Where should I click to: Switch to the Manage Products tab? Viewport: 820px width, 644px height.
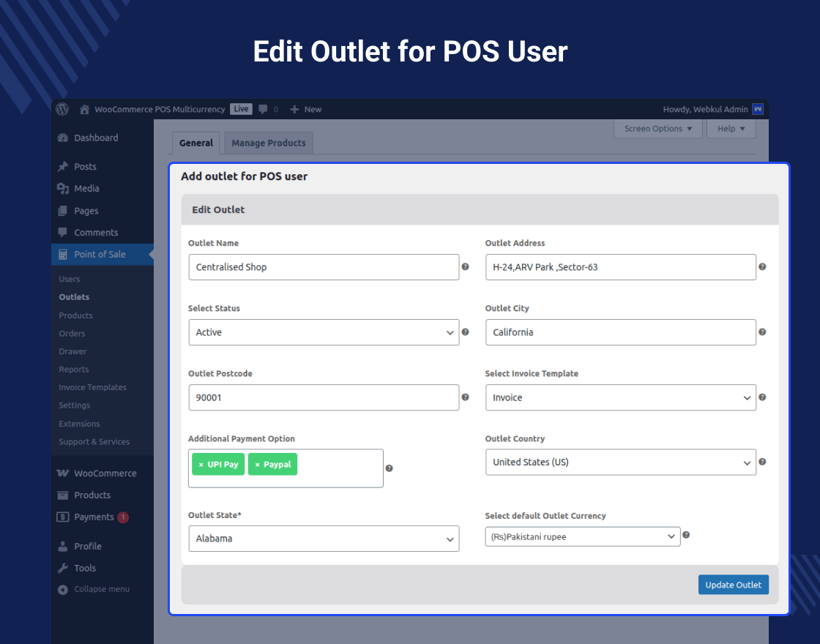(268, 143)
